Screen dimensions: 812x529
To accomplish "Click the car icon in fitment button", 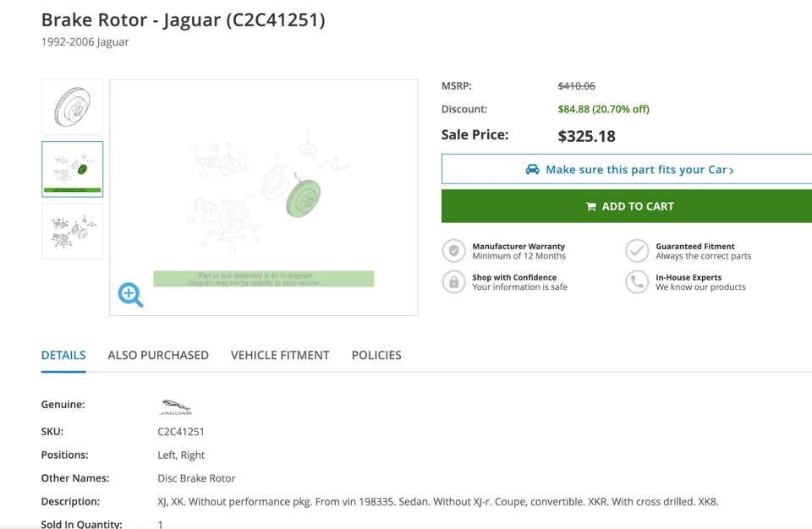I will 532,170.
